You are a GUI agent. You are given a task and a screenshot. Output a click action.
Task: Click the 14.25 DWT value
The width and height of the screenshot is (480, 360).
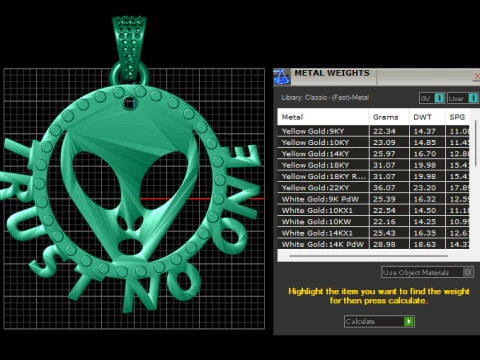(425, 222)
